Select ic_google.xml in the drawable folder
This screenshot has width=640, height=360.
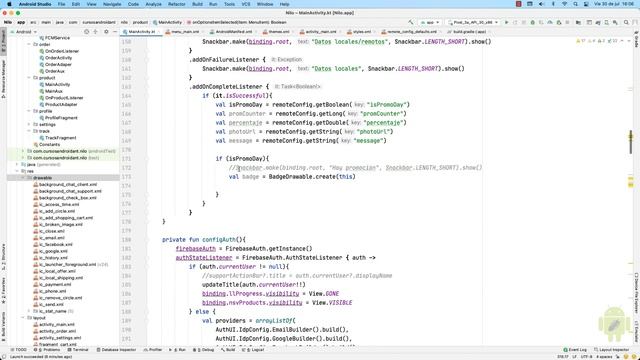tap(53, 251)
